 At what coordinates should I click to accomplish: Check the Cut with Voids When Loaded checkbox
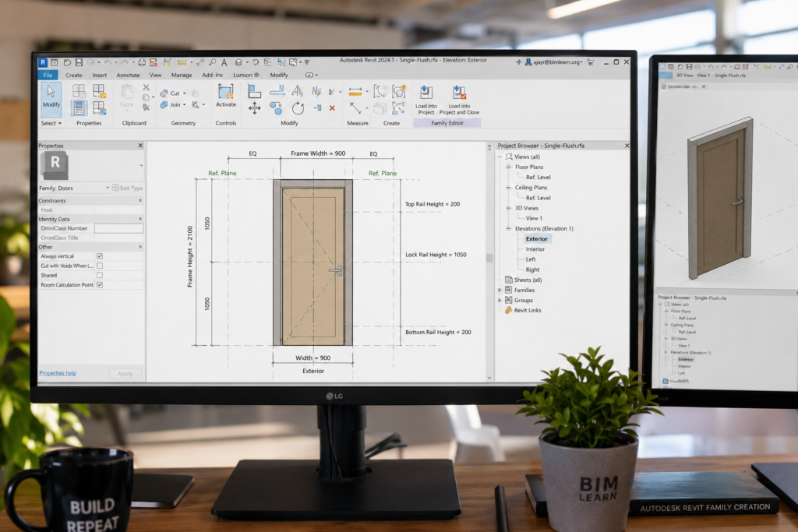pyautogui.click(x=100, y=266)
